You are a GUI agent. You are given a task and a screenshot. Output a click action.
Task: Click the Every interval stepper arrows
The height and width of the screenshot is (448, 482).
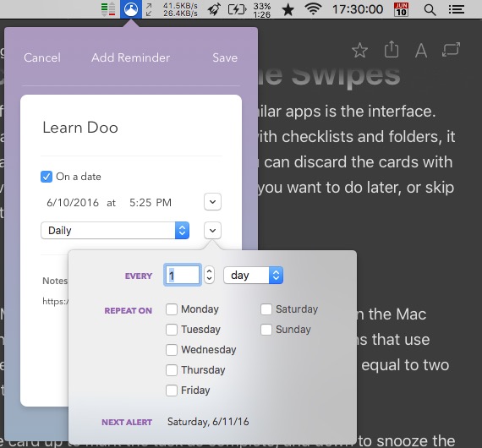pyautogui.click(x=210, y=275)
